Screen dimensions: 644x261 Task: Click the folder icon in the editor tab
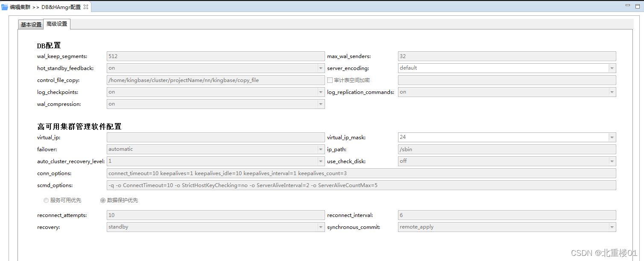click(x=5, y=7)
